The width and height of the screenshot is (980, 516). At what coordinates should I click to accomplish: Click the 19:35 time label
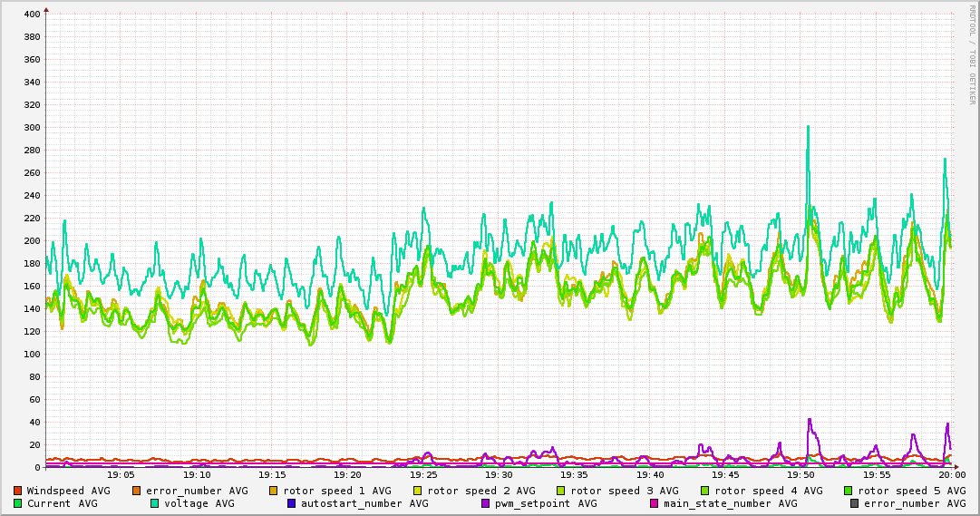point(575,475)
